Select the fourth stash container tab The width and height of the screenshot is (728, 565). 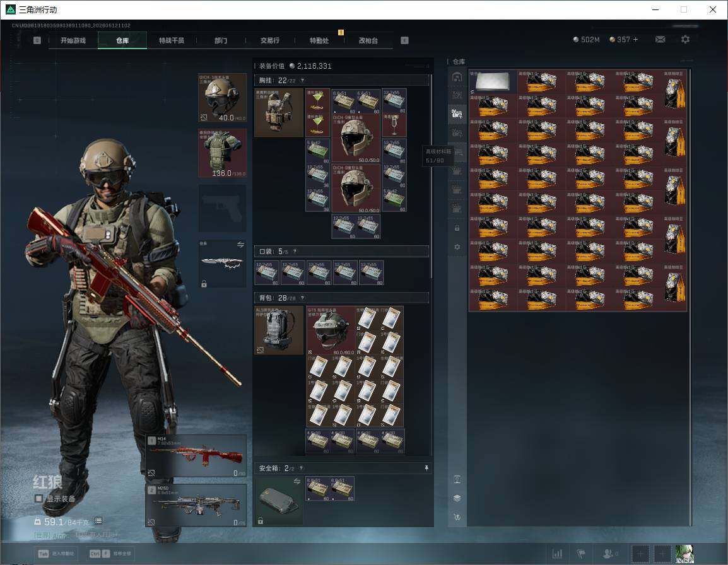pos(457,133)
